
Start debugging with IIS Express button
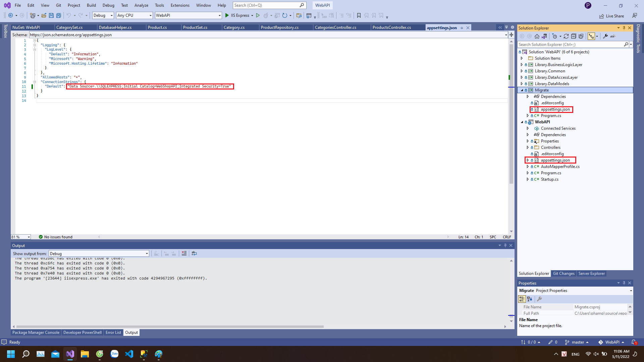(239, 15)
